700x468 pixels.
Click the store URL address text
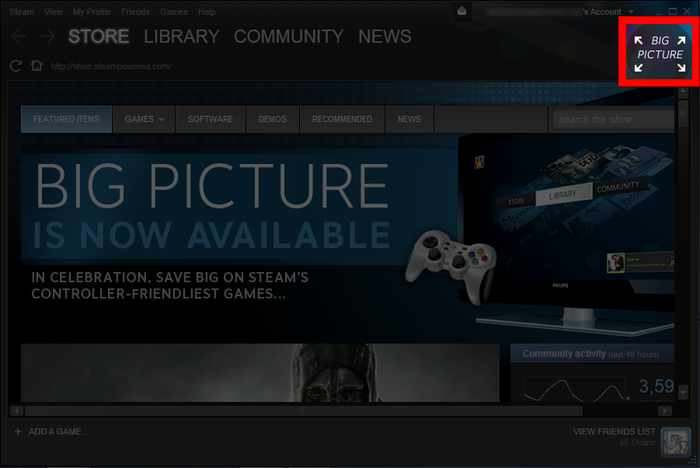point(111,66)
